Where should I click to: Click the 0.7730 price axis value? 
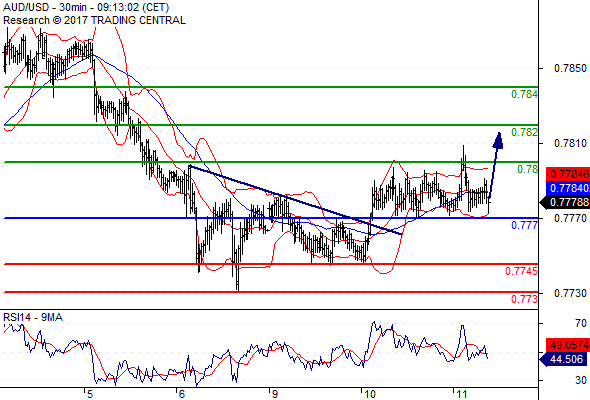[570, 293]
